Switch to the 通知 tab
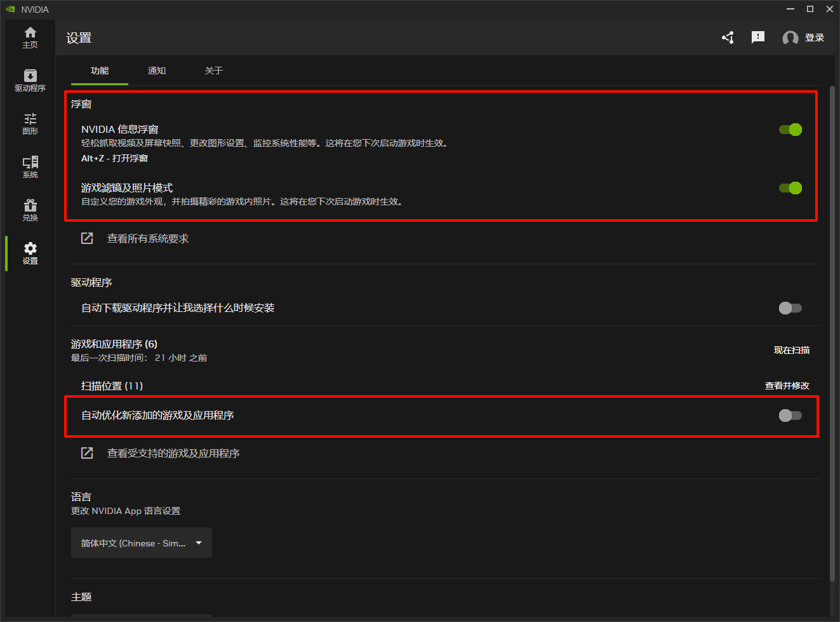The width and height of the screenshot is (840, 622). click(157, 71)
